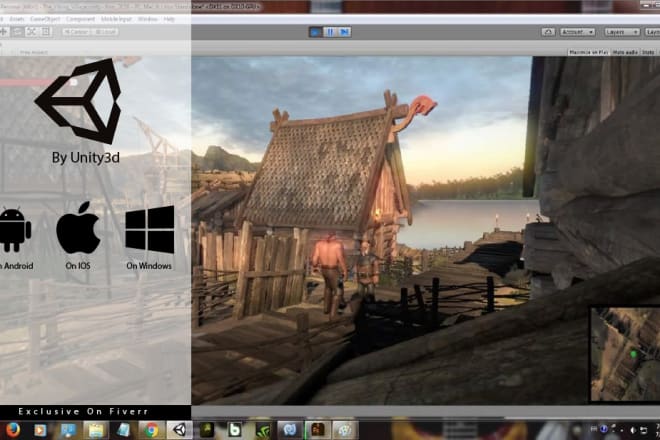Screen dimensions: 660x440
Task: Select the Rotate transform tool
Action: (x=17, y=32)
